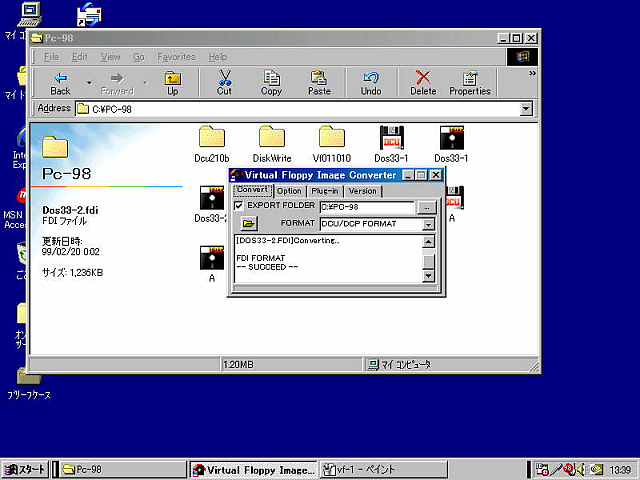This screenshot has width=640, height=480.
Task: Open the Edit menu
Action: 80,57
